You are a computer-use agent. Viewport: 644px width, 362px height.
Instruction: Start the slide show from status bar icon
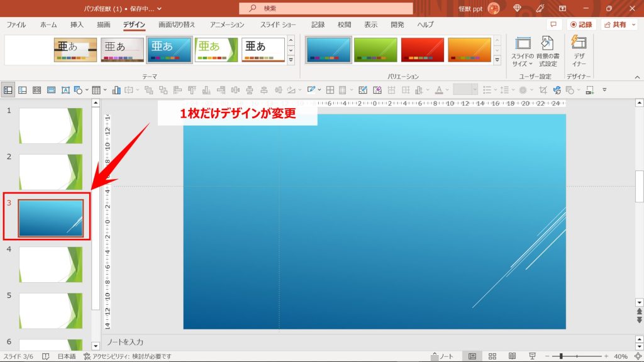[x=532, y=355]
